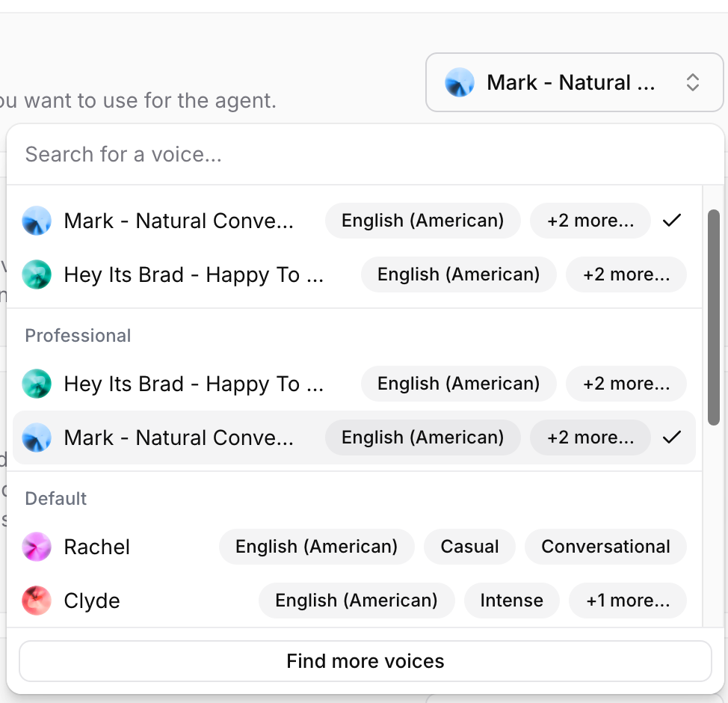Deselect Mark via the Professional section checkmark
728x703 pixels.
click(x=672, y=438)
